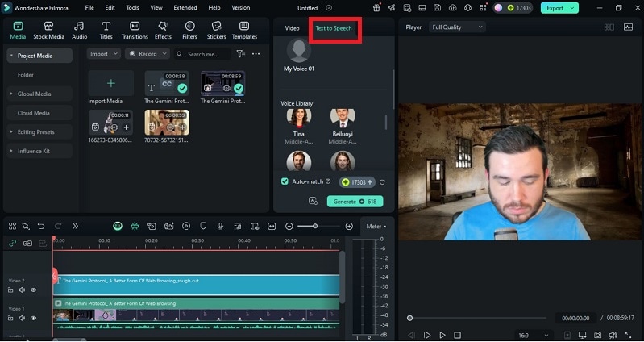The image size is (644, 342).
Task: Open the 16:9 aspect ratio dropdown
Action: point(533,336)
